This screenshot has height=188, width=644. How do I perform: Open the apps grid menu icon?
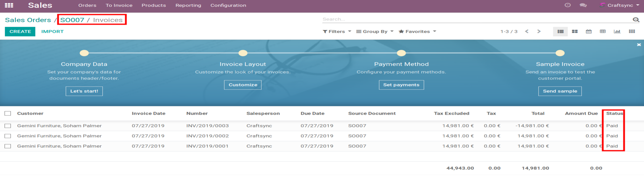[x=9, y=5]
